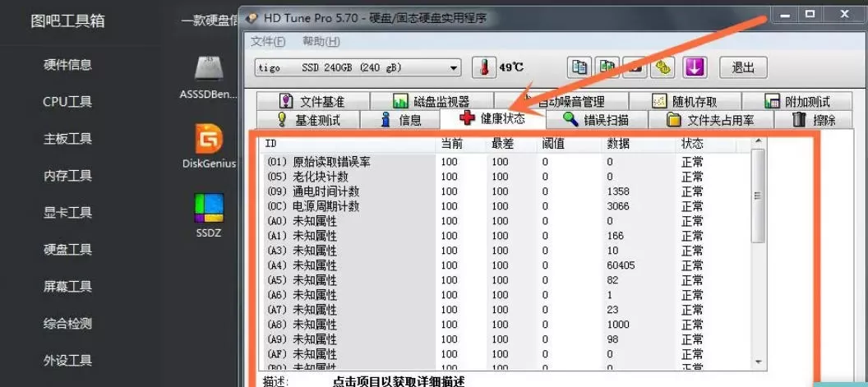868x387 pixels.
Task: Click the copy screenshot icon
Action: pos(607,67)
